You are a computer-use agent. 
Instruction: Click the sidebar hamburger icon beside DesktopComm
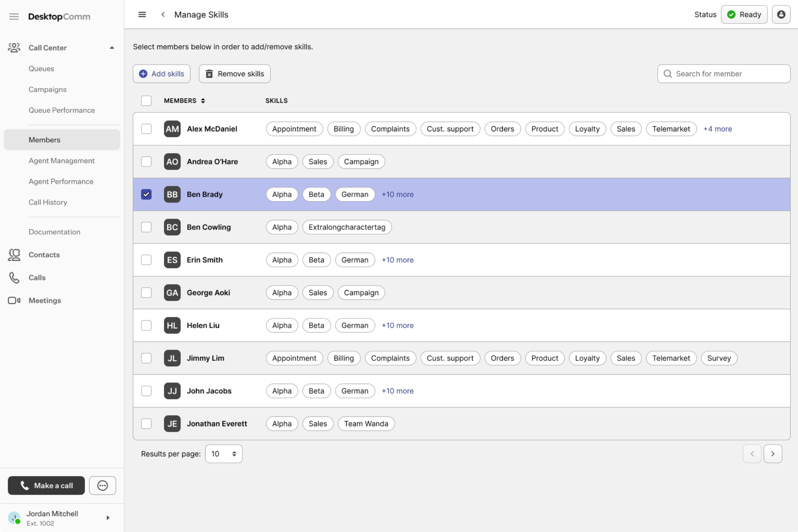pyautogui.click(x=14, y=17)
